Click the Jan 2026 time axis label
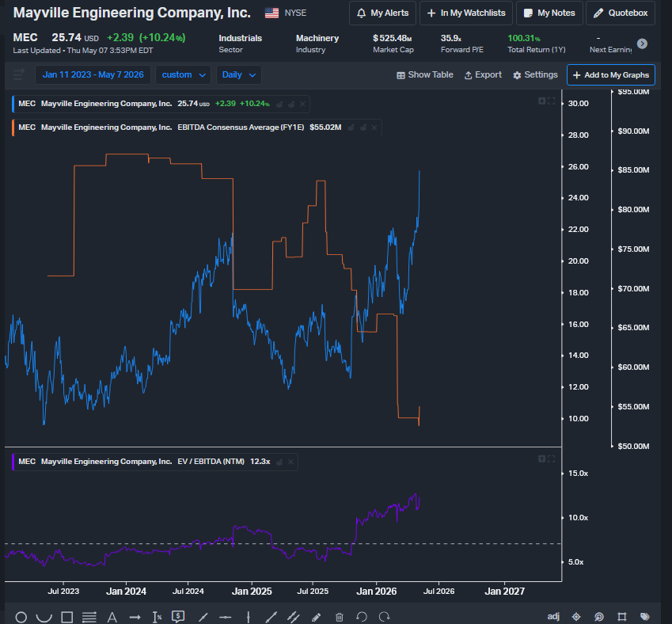 click(x=376, y=592)
